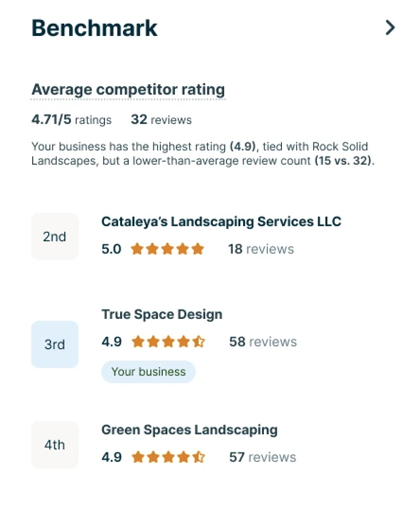The height and width of the screenshot is (528, 420).
Task: Open Green Spaces Landscaping listing
Action: 189,430
